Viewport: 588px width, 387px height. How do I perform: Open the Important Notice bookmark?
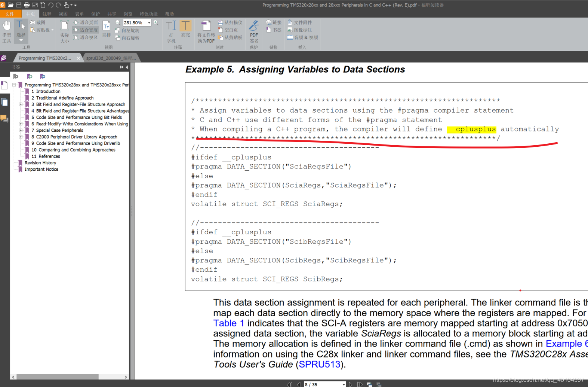coord(41,169)
